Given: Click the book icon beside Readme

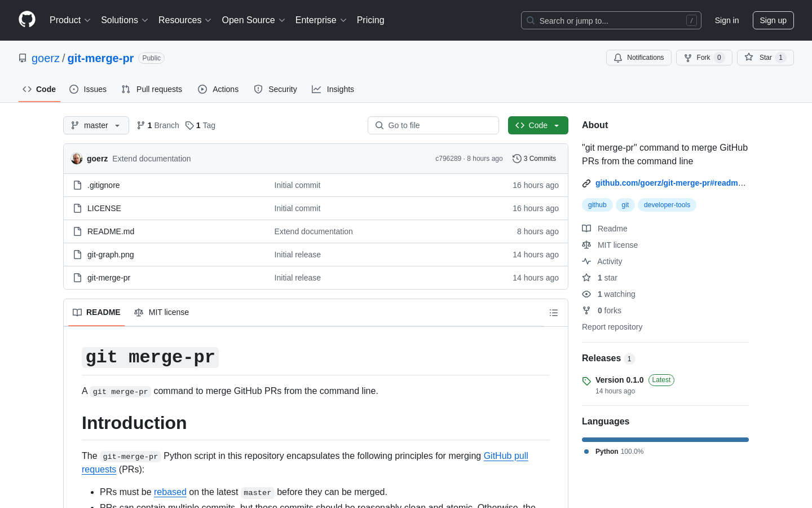Looking at the screenshot, I should click(586, 229).
